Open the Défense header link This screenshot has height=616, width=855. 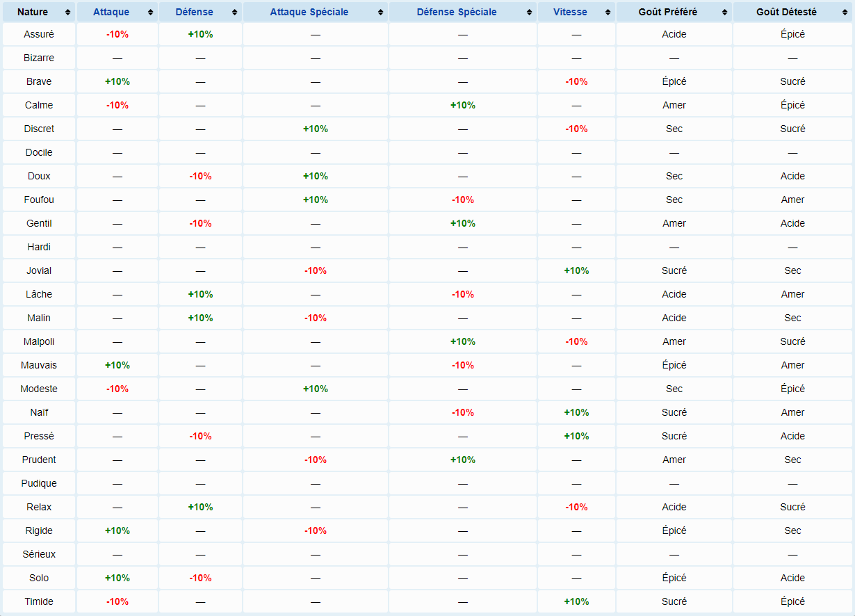click(x=195, y=13)
